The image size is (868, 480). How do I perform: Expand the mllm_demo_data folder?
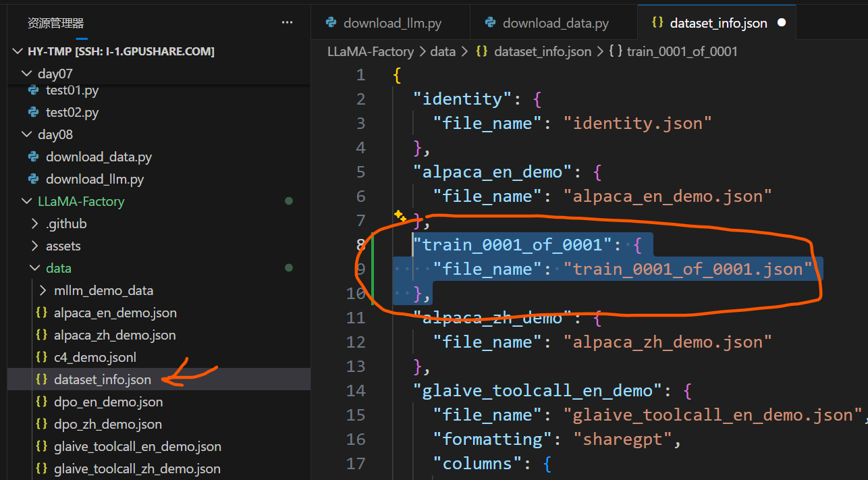click(43, 290)
